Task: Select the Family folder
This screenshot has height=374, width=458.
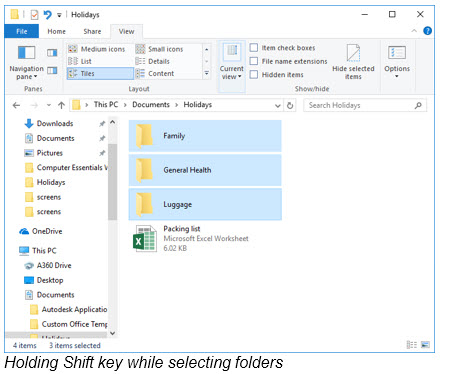Action: click(205, 136)
